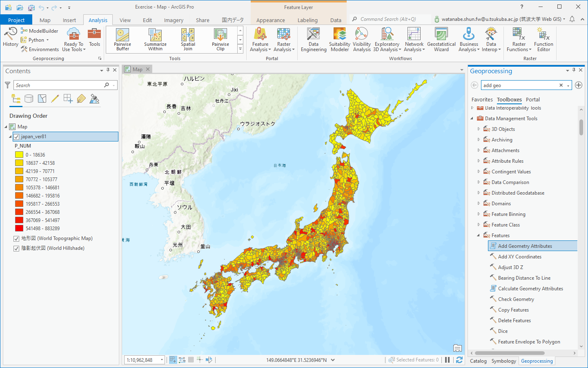Collapse the japan_ver81 layer legend
Viewport: 588px width, 368px height.
point(10,137)
